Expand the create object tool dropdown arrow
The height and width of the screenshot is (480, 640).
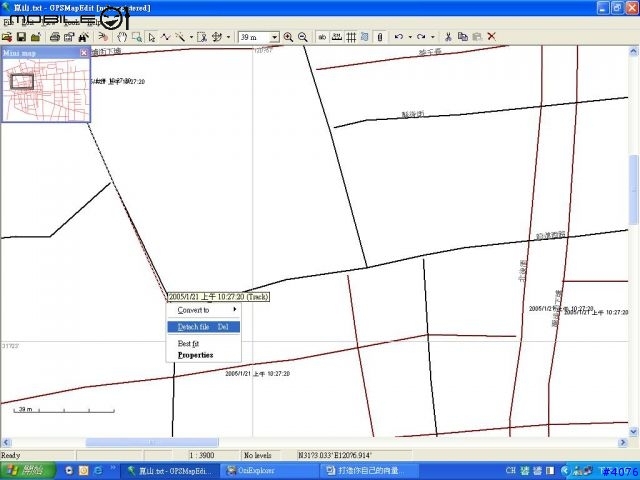(191, 37)
